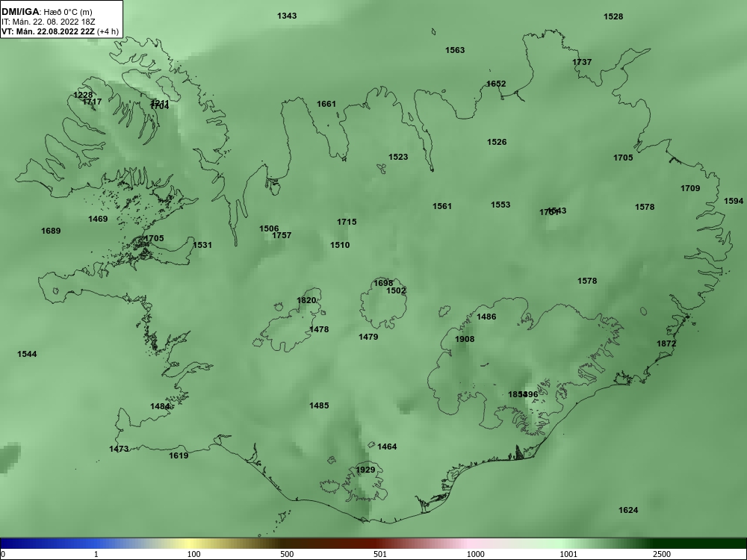
Task: Click the map value 1544
Action: 27,354
